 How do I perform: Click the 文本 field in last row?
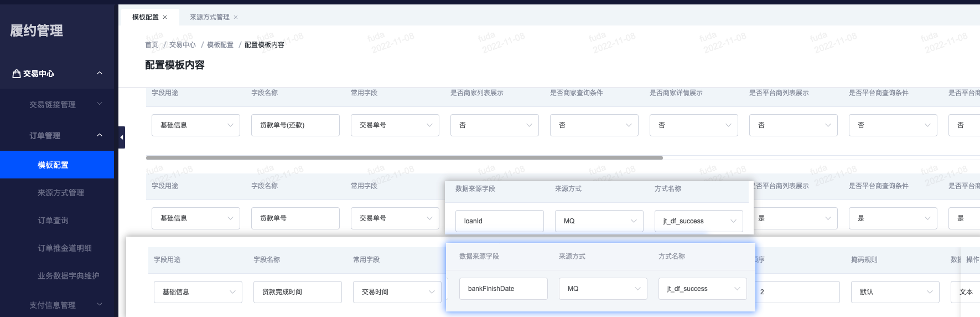(965, 292)
